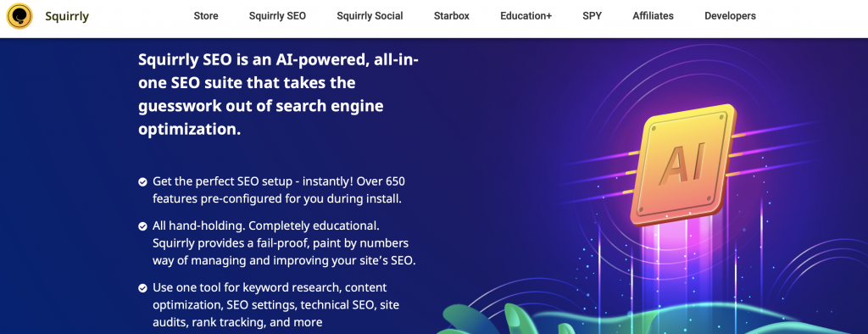
Task: Click the green leaf illustration at bottom
Action: point(487,320)
